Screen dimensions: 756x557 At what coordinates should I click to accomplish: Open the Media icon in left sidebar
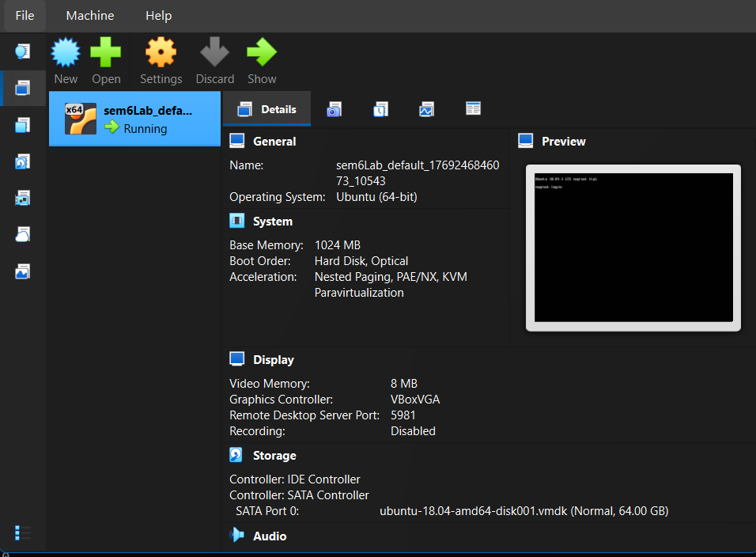pos(22,161)
